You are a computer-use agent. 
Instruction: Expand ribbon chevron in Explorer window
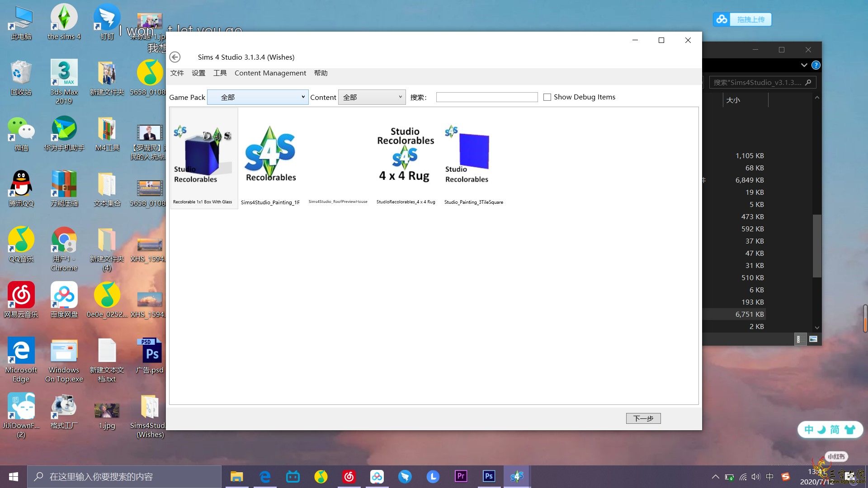pos(804,65)
